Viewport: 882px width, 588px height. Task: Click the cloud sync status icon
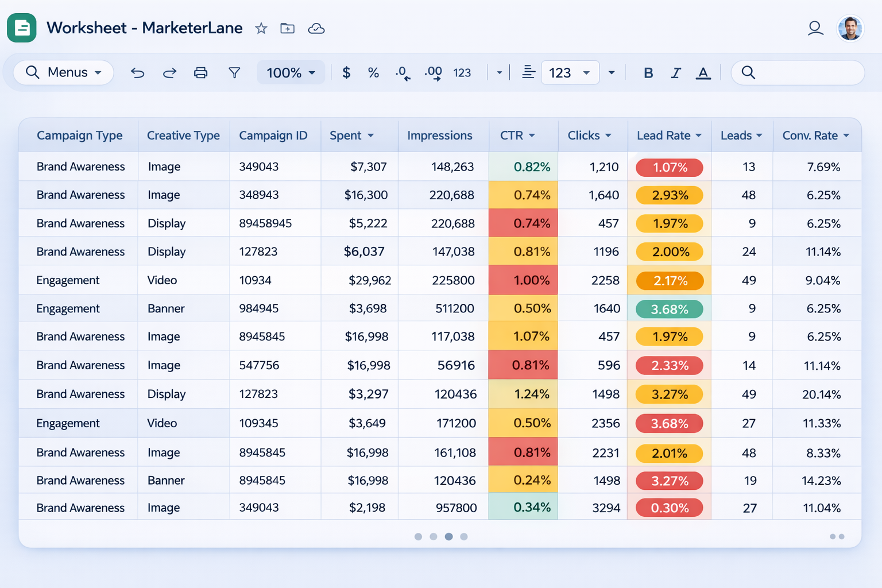tap(316, 28)
